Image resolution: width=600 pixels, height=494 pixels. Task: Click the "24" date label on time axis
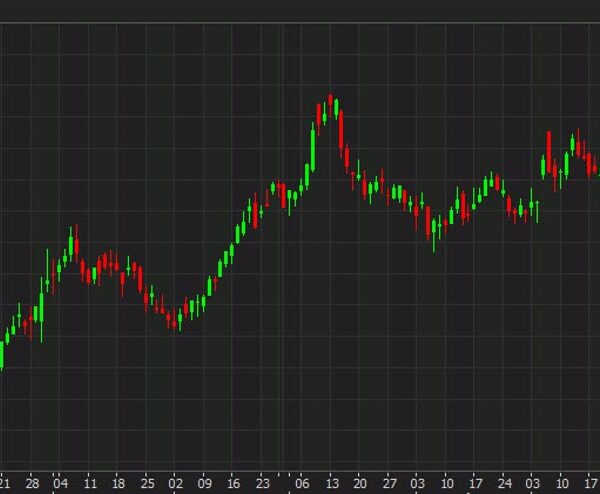point(504,479)
